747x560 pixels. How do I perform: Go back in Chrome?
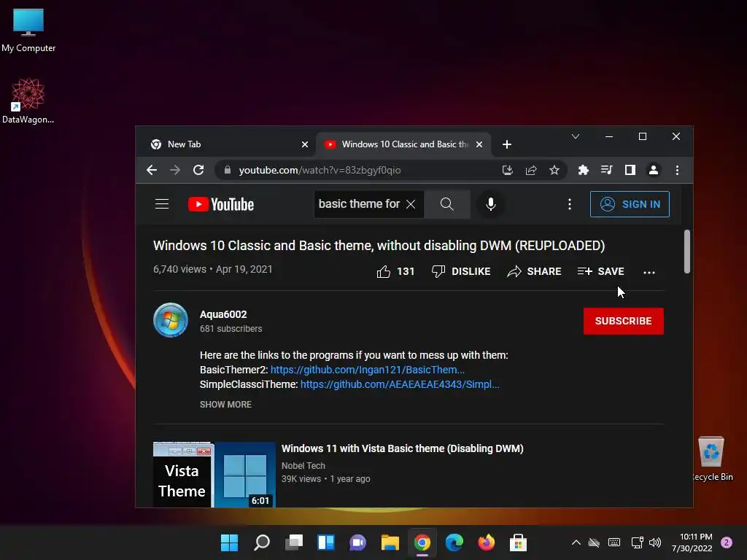(x=152, y=170)
